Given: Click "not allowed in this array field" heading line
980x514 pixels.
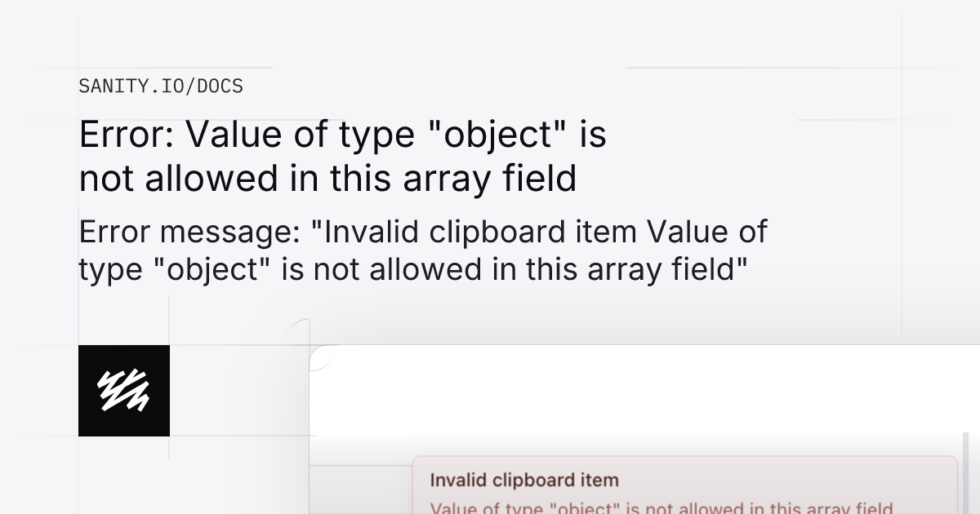Looking at the screenshot, I should pyautogui.click(x=327, y=179).
